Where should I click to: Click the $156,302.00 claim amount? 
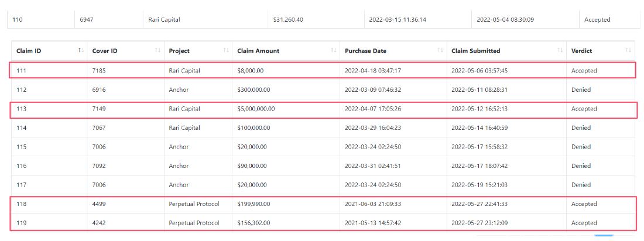254,223
